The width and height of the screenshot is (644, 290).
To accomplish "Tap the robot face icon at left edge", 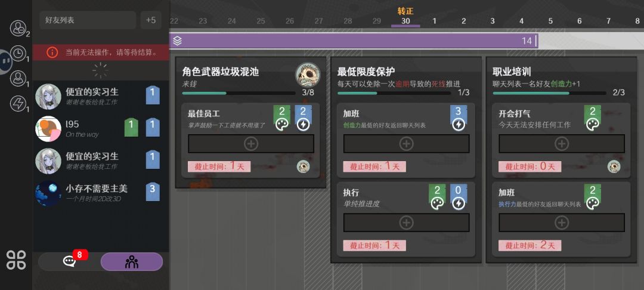I will [x=6, y=61].
